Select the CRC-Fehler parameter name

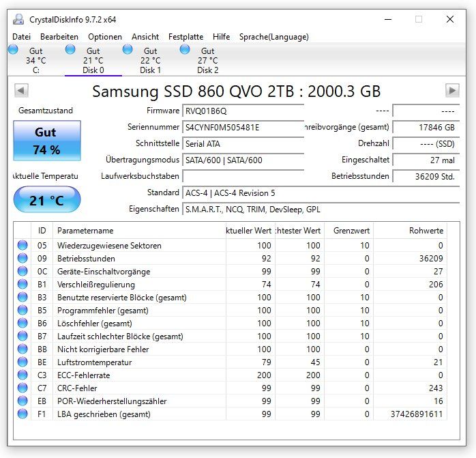(77, 388)
